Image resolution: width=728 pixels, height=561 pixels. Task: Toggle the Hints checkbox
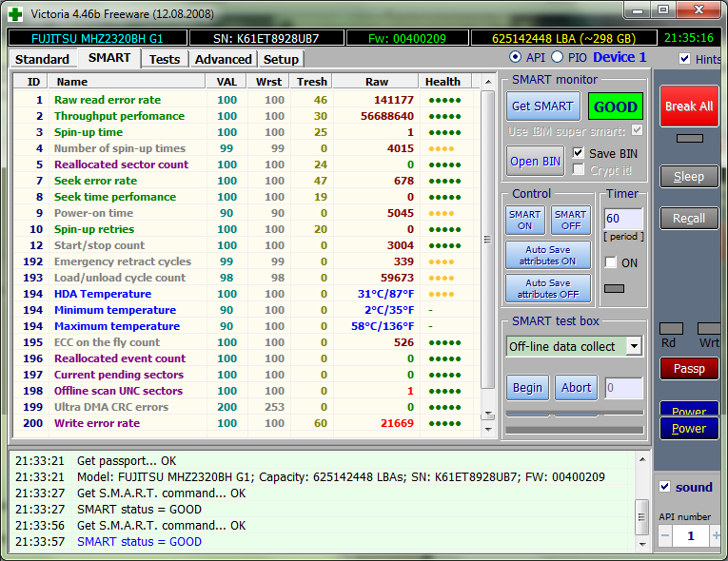tap(684, 58)
